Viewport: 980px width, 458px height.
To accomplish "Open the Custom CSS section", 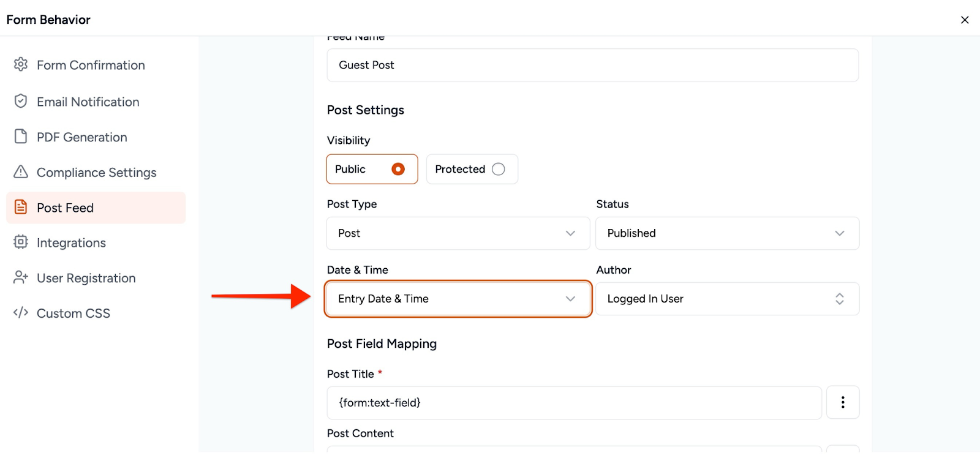I will pos(73,313).
